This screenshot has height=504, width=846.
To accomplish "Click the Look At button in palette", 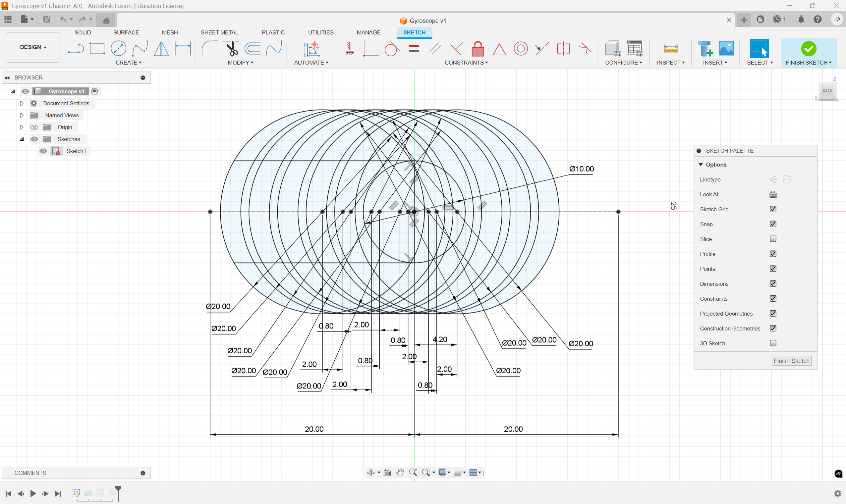I will pos(773,194).
